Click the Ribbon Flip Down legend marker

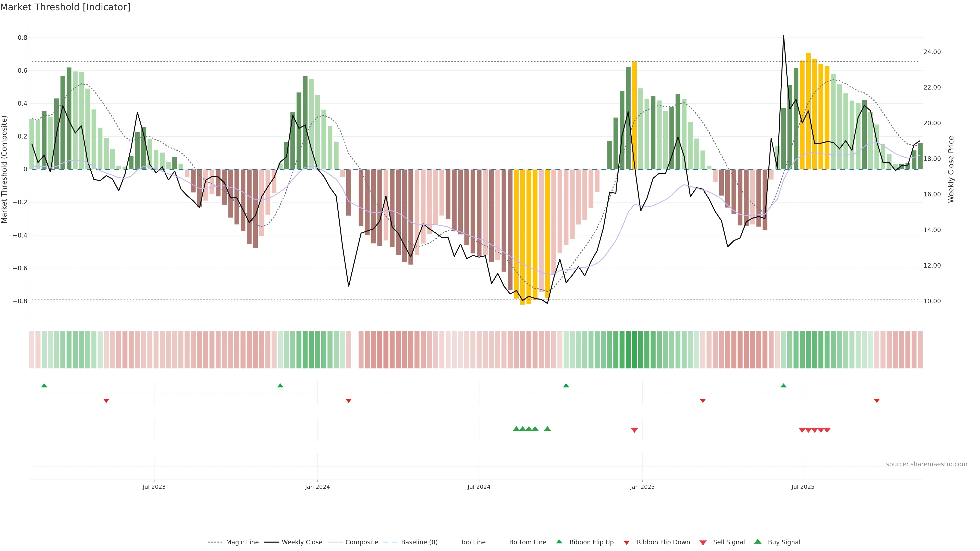pos(627,542)
